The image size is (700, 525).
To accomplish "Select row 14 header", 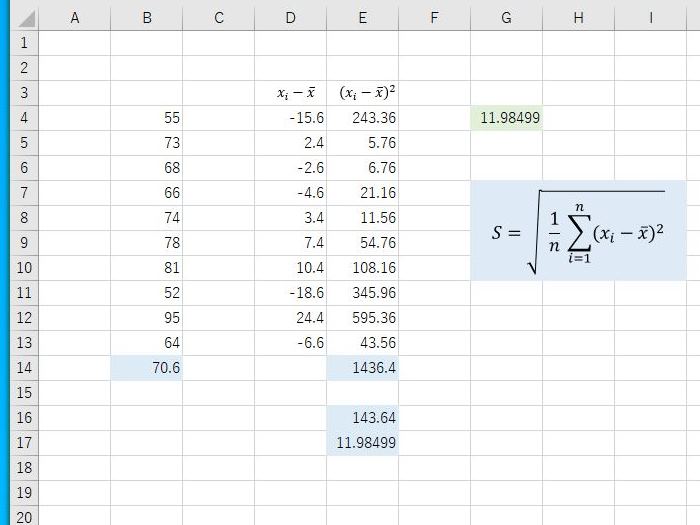I will pos(24,368).
